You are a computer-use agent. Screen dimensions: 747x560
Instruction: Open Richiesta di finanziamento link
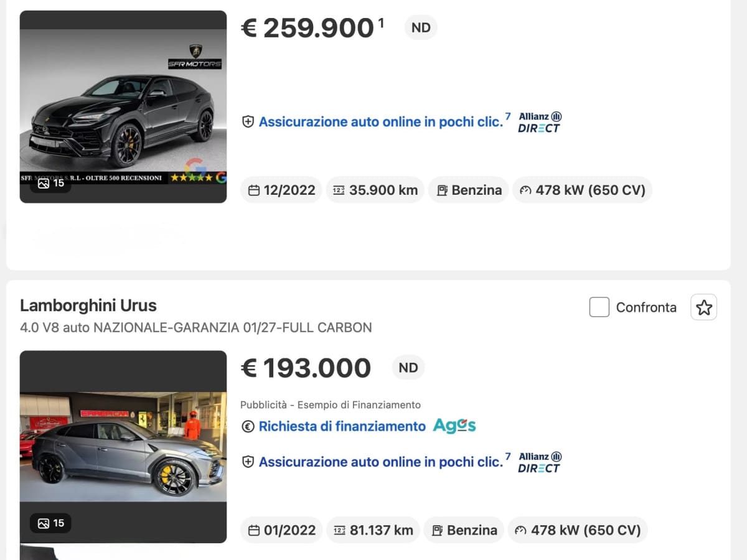(x=342, y=426)
